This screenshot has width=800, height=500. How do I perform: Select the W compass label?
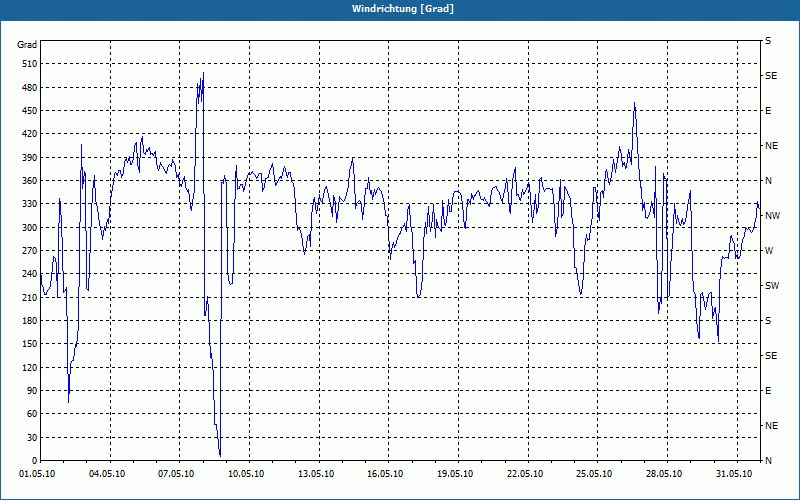pos(769,251)
